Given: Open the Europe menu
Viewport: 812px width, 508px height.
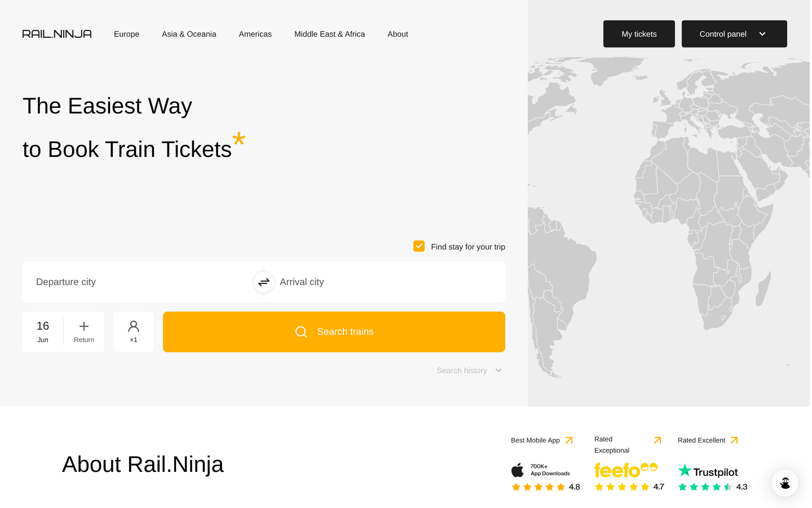Looking at the screenshot, I should (x=126, y=34).
